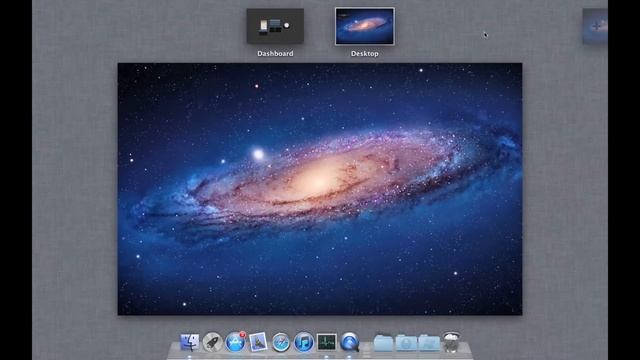This screenshot has height=360, width=640.
Task: Open the middle folder stack in Dock
Action: (x=406, y=343)
